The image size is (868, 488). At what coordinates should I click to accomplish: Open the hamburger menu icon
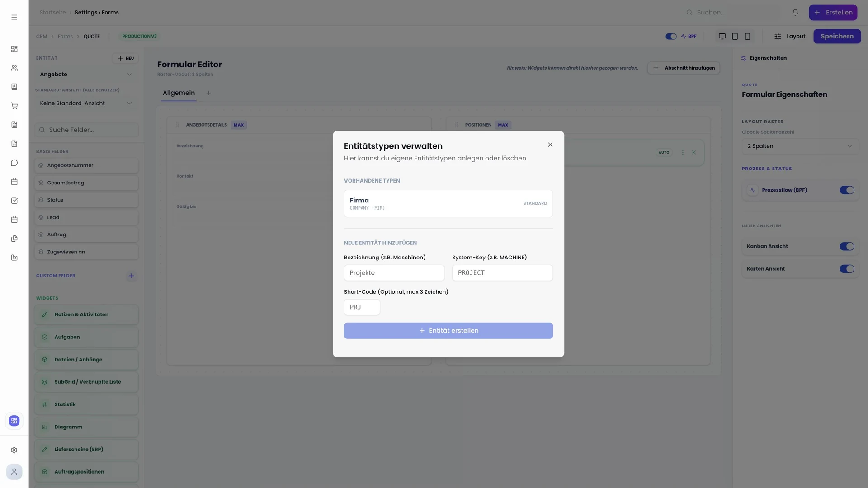pyautogui.click(x=14, y=17)
